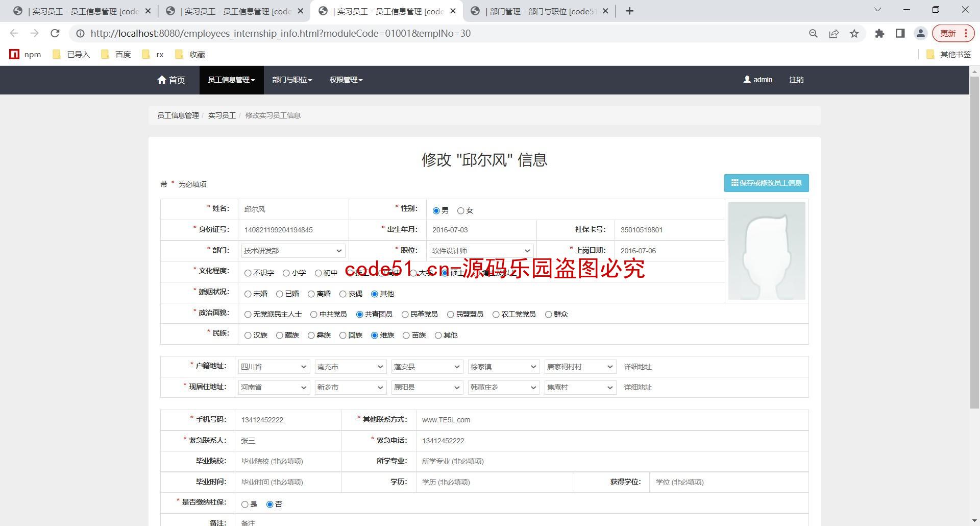Expand the 权限管理 navbar menu

[346, 80]
